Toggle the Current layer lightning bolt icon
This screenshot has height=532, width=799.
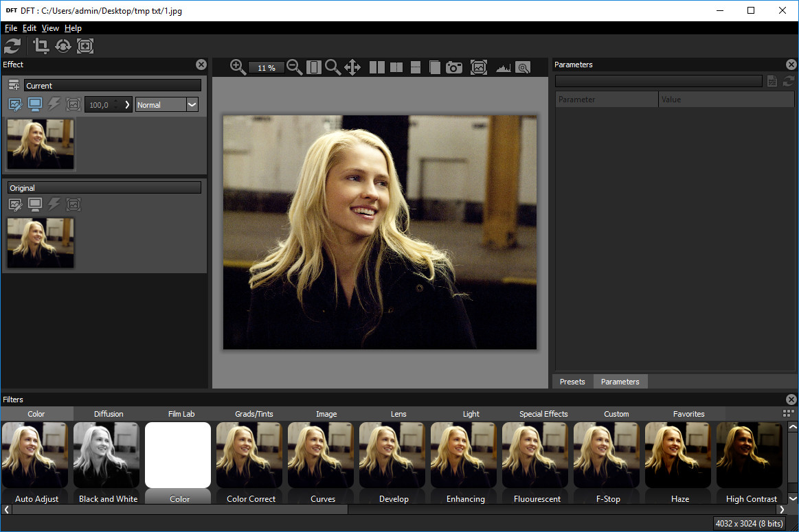point(54,105)
